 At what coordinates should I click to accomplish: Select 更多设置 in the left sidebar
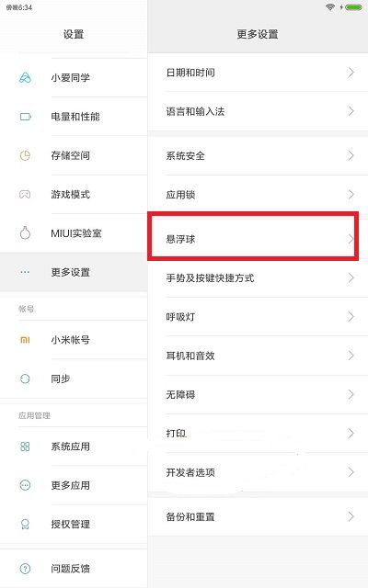[x=74, y=272]
